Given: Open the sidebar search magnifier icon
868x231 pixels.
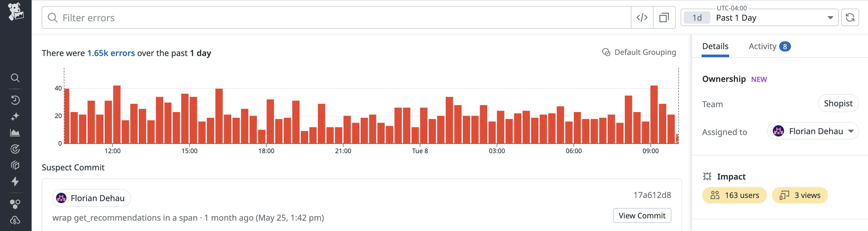Looking at the screenshot, I should [15, 78].
